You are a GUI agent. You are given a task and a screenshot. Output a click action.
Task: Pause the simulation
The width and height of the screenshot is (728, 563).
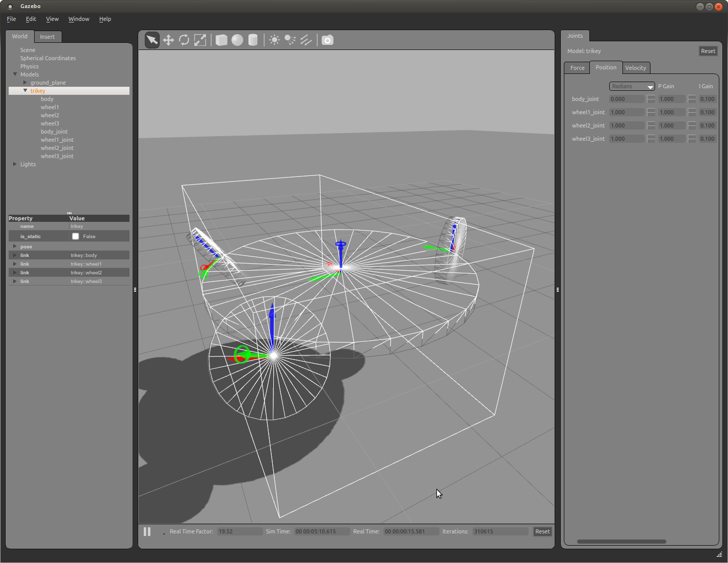coord(147,531)
